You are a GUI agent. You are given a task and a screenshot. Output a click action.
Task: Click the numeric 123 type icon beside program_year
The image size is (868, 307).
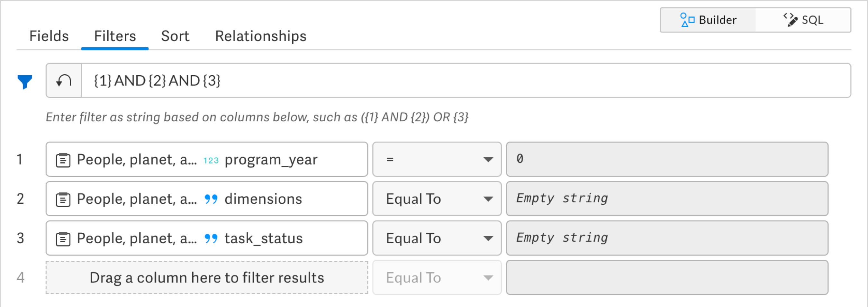pos(211,161)
